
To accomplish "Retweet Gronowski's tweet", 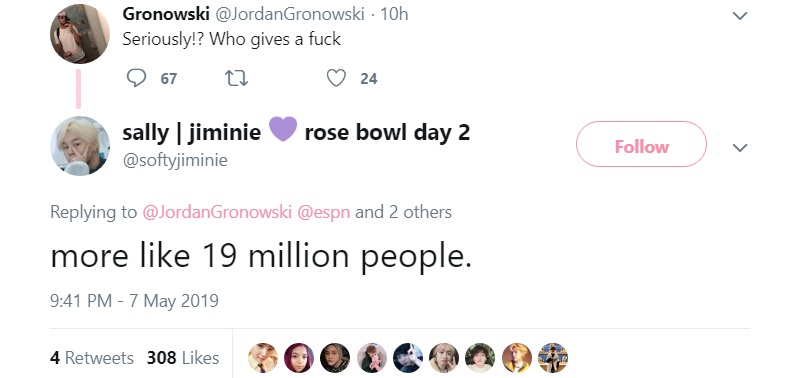I will [x=237, y=78].
